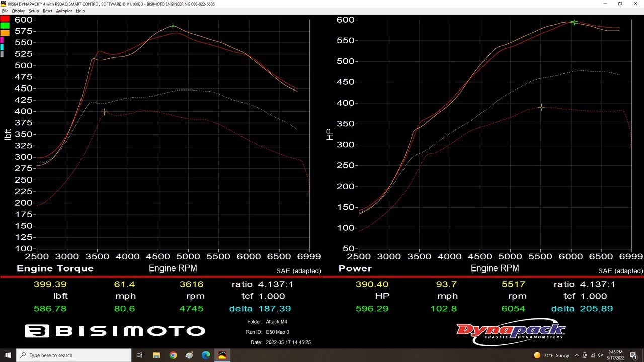Open the Paint app from the taskbar
The height and width of the screenshot is (362, 644).
(x=189, y=355)
